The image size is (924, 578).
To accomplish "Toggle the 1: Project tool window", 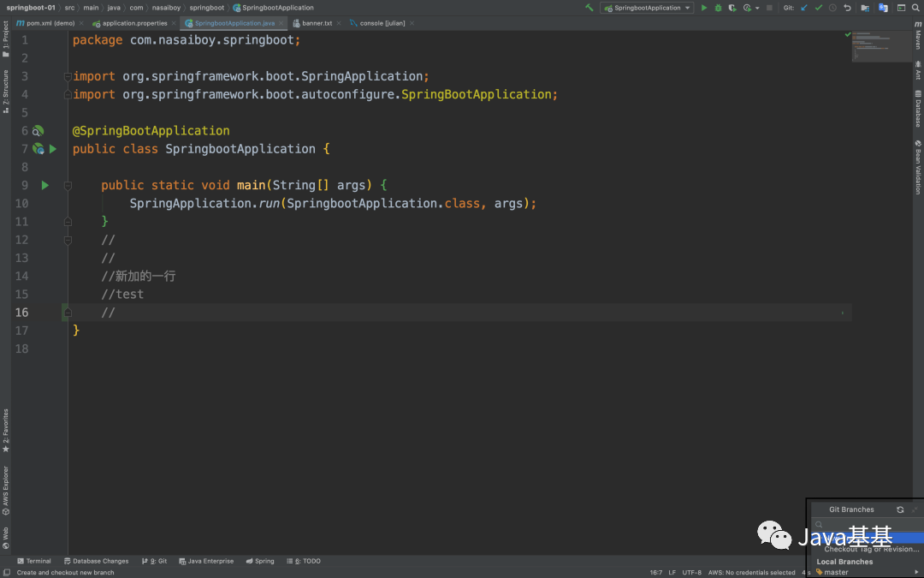I will point(6,39).
